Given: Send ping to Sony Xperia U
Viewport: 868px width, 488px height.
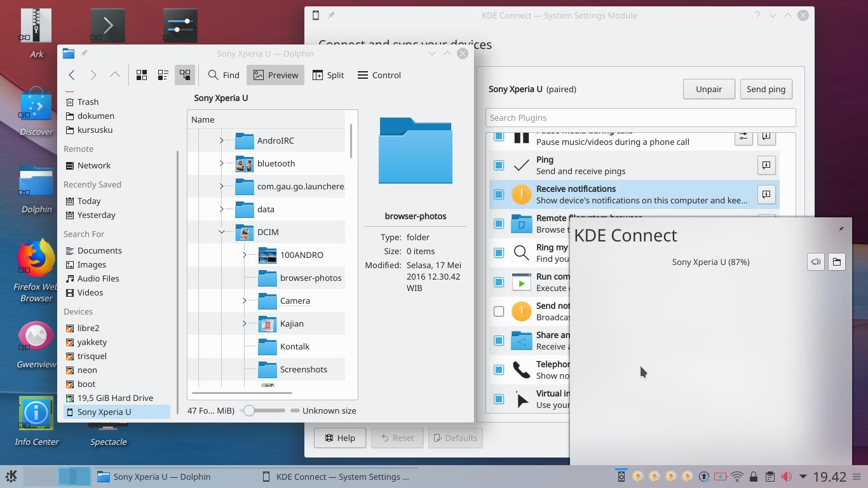Looking at the screenshot, I should pos(766,89).
